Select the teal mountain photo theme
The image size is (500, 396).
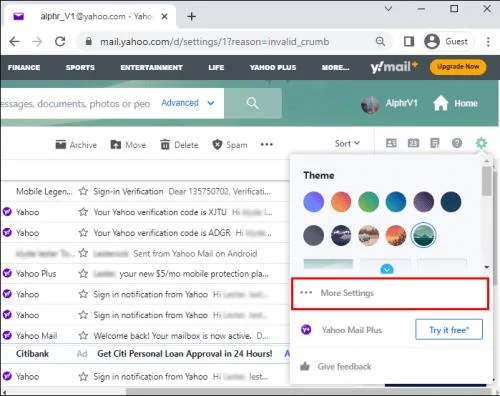[423, 235]
